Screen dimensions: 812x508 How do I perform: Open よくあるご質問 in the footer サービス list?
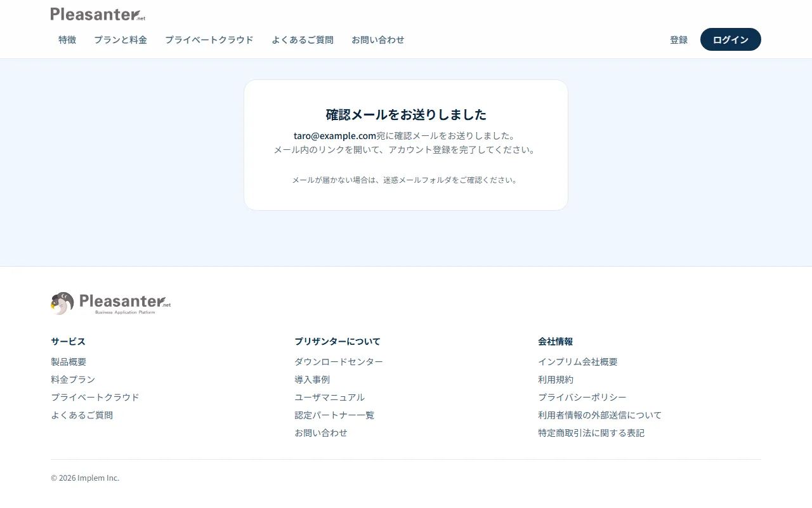pos(82,415)
